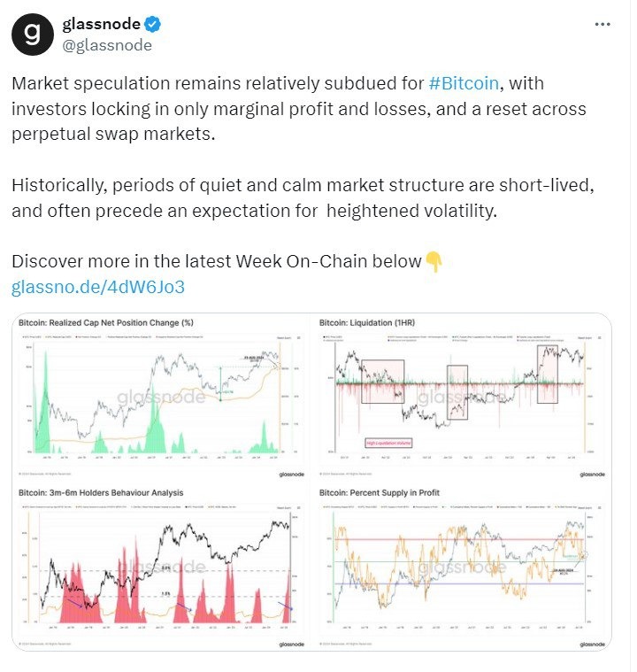Open the 3m-6m Holders Behaviour Analysis chart

tap(162, 568)
